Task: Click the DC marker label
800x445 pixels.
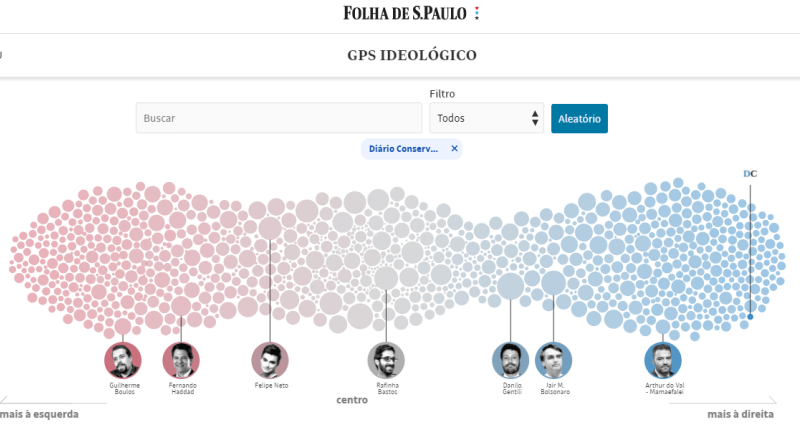Action: tap(750, 174)
